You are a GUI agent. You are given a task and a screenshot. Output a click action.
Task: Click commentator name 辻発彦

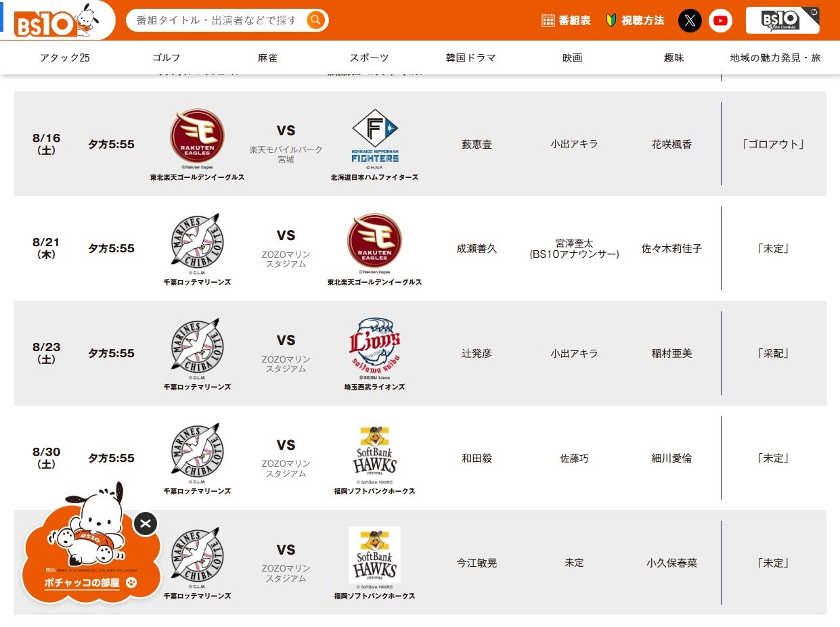(x=477, y=353)
